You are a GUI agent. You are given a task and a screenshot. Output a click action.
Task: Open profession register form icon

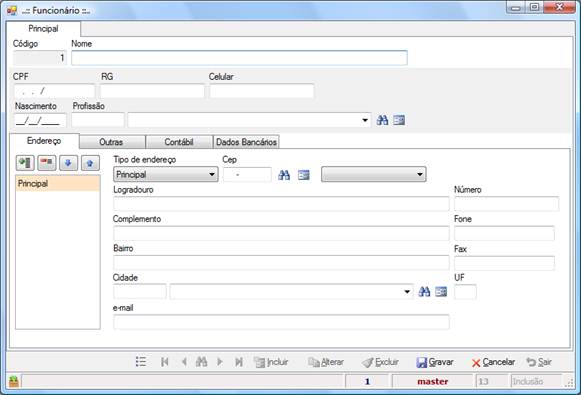(x=399, y=120)
